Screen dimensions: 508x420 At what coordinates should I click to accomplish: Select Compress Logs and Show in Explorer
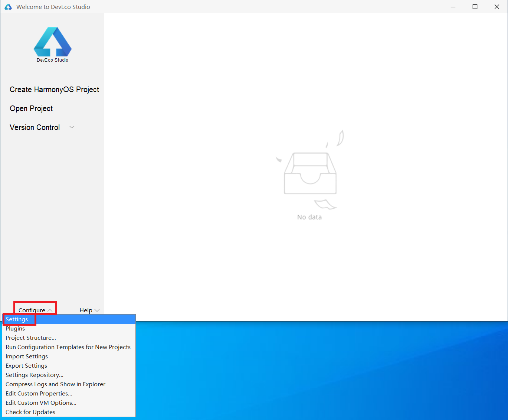pos(69,384)
